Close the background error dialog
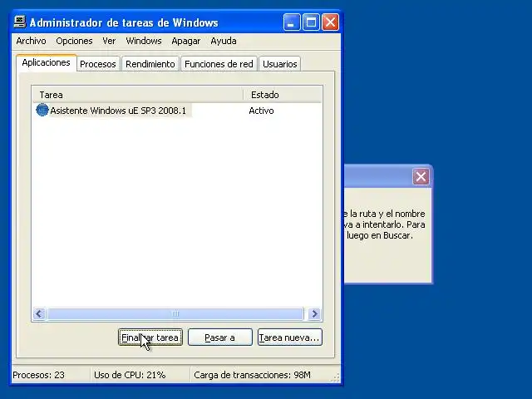Viewport: 532px width, 399px height. (421, 176)
